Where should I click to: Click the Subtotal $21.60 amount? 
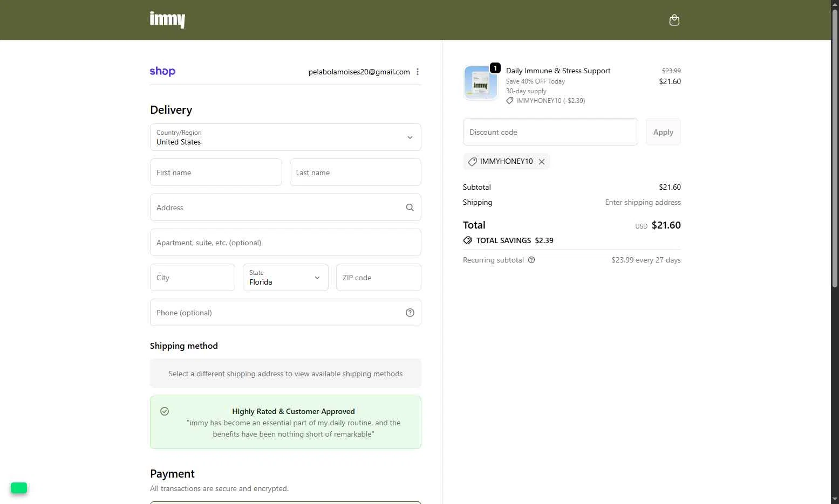pos(670,187)
